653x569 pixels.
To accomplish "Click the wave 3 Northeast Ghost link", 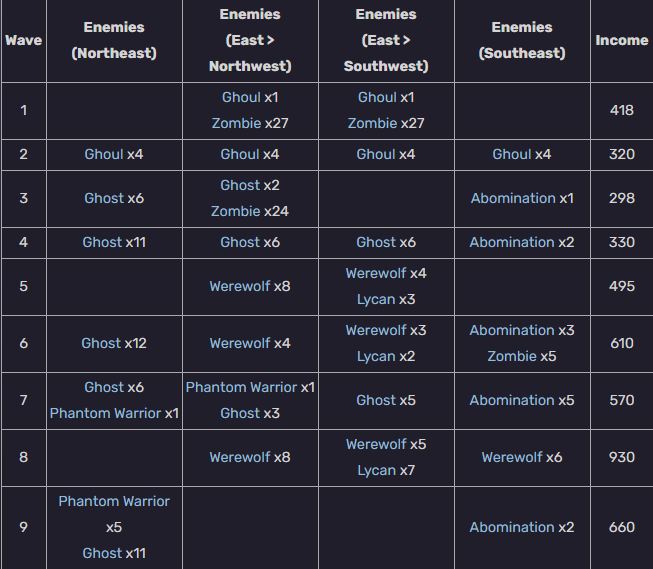I will pyautogui.click(x=104, y=198).
